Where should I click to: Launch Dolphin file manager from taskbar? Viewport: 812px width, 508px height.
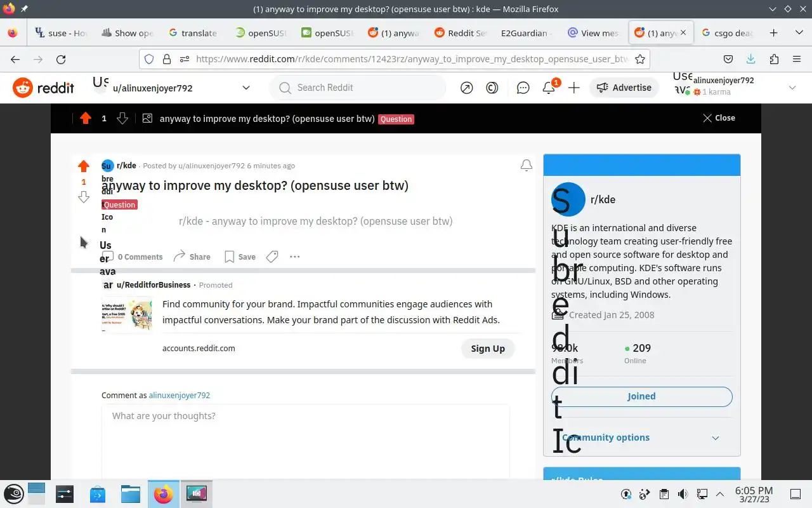(130, 494)
